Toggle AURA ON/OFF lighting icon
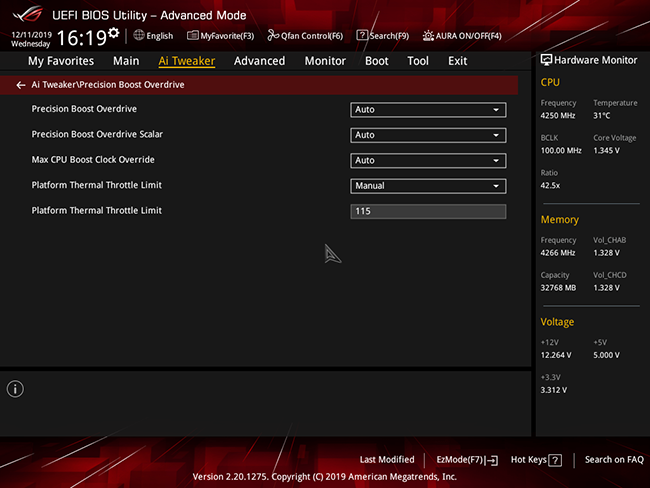Viewport: 650px width, 488px height. [428, 36]
